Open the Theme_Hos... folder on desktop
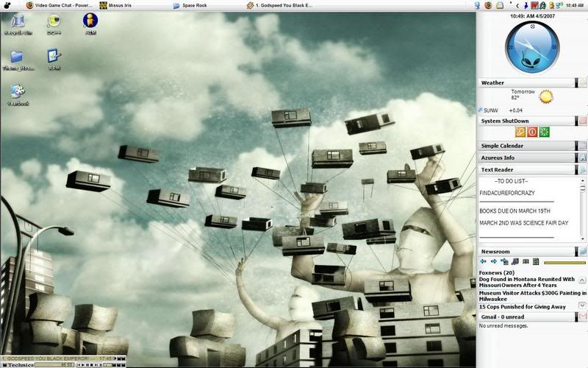The height and width of the screenshot is (368, 588). tap(18, 60)
